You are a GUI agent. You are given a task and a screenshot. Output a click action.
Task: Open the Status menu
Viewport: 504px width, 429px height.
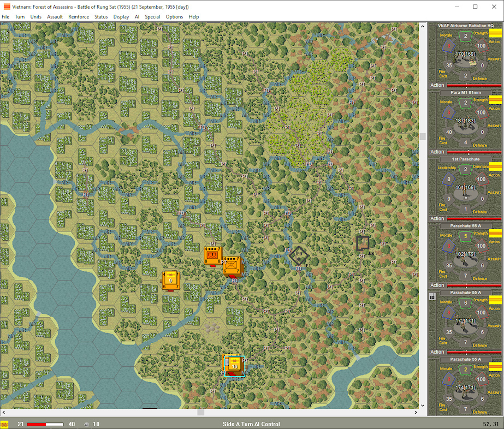coord(101,17)
